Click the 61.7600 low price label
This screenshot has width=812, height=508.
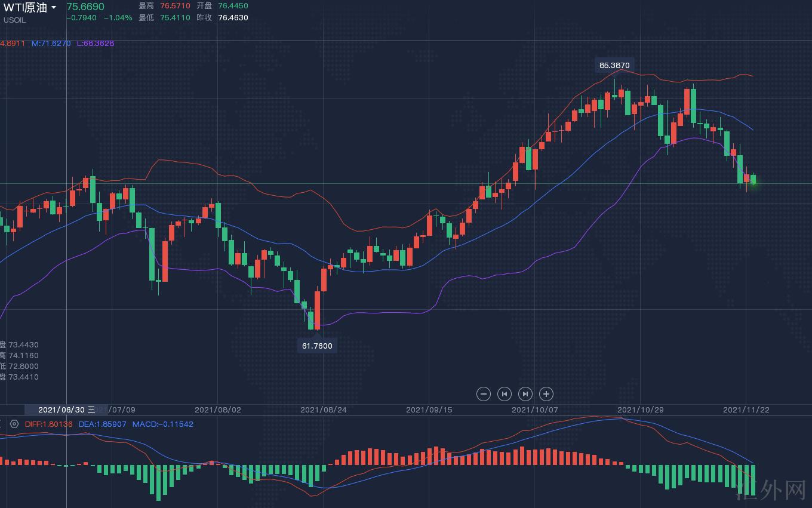coord(317,346)
